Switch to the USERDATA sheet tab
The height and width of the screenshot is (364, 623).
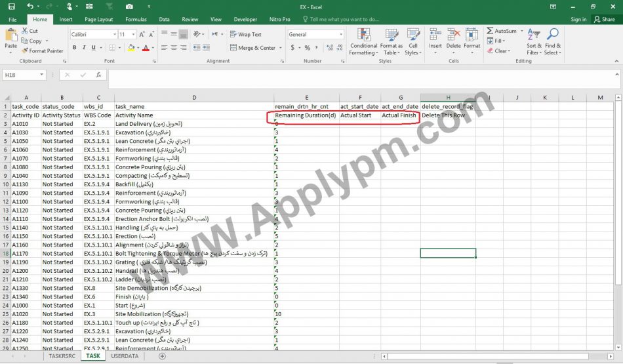125,356
